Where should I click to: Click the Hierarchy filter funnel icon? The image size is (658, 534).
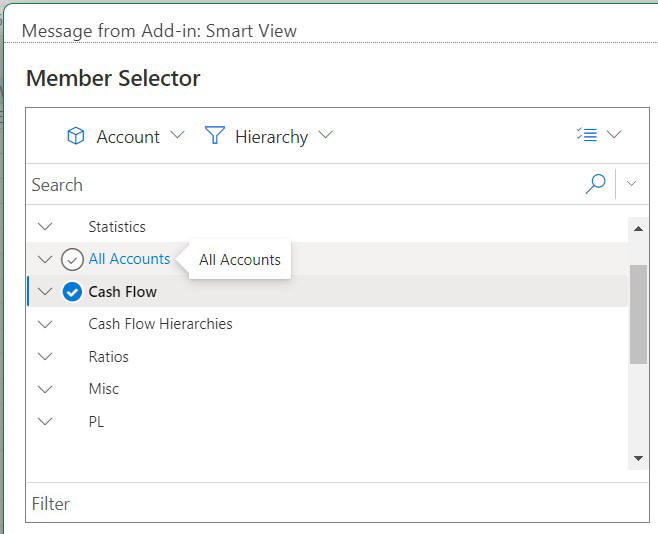214,136
